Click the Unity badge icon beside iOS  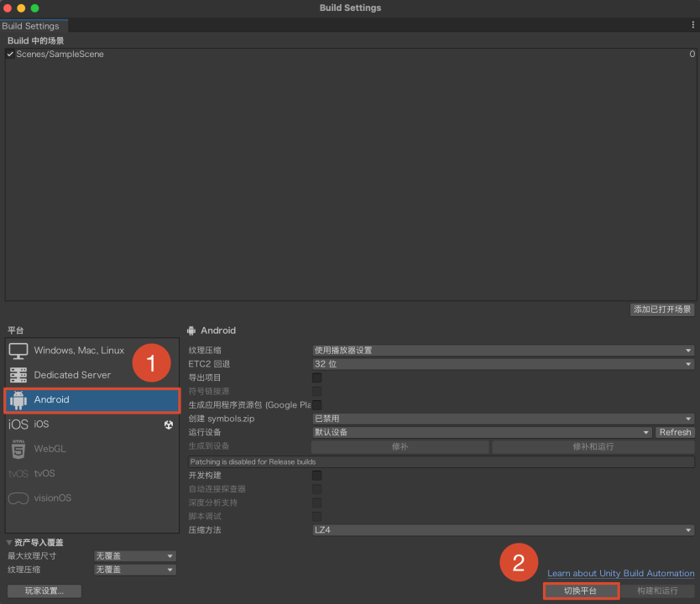pyautogui.click(x=169, y=424)
